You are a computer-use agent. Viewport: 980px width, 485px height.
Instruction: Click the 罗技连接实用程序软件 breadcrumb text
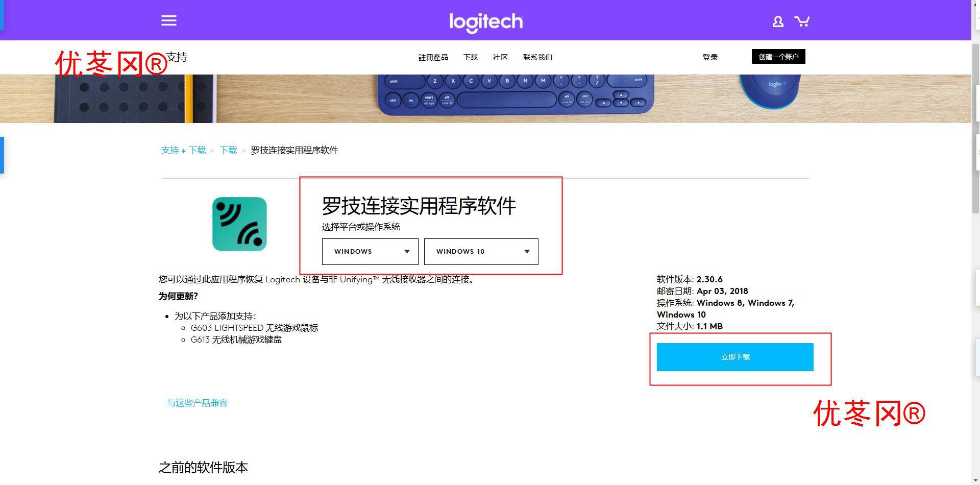click(294, 150)
